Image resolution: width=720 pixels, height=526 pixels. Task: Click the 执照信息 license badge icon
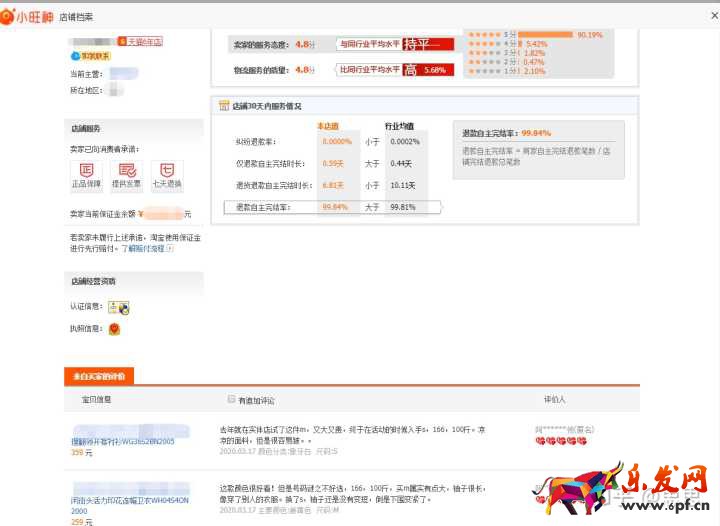click(x=115, y=328)
